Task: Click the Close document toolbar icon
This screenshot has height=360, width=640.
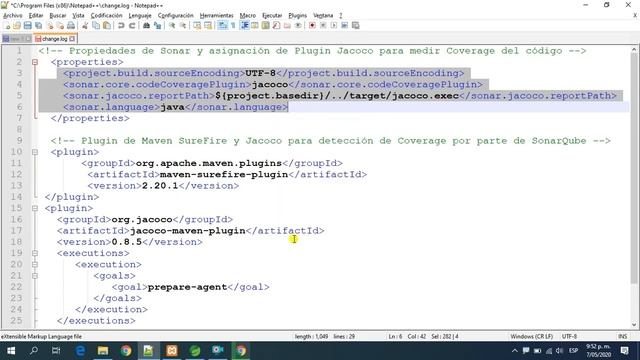Action: (x=50, y=25)
